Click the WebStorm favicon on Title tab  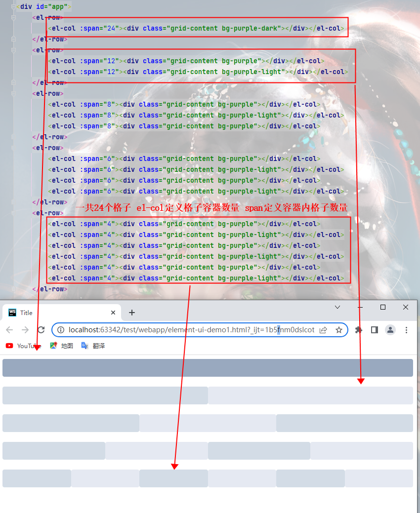[12, 313]
